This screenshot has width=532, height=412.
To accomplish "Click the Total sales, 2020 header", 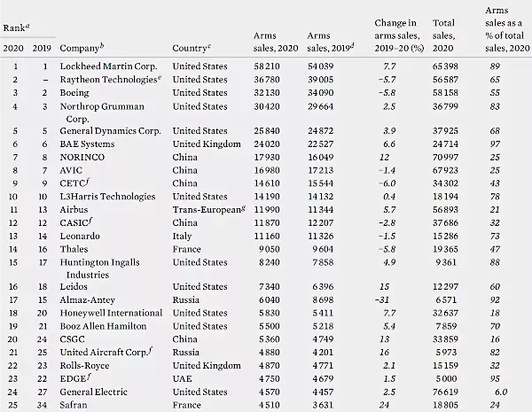I will (x=449, y=41).
